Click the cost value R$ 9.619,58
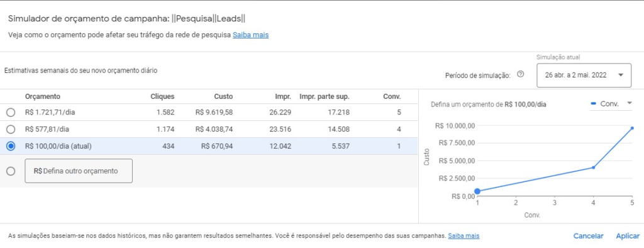The width and height of the screenshot is (644, 248). click(214, 112)
